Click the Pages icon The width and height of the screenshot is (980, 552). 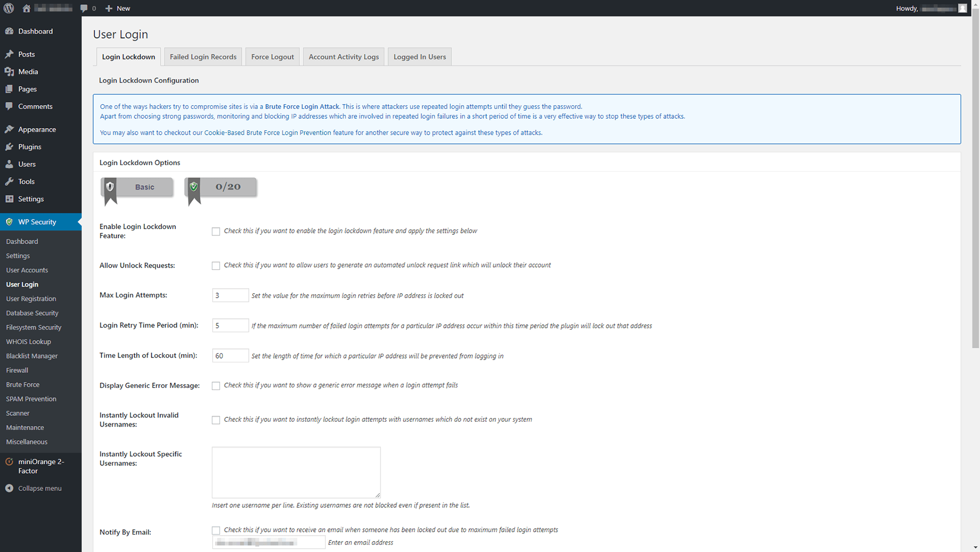point(9,89)
